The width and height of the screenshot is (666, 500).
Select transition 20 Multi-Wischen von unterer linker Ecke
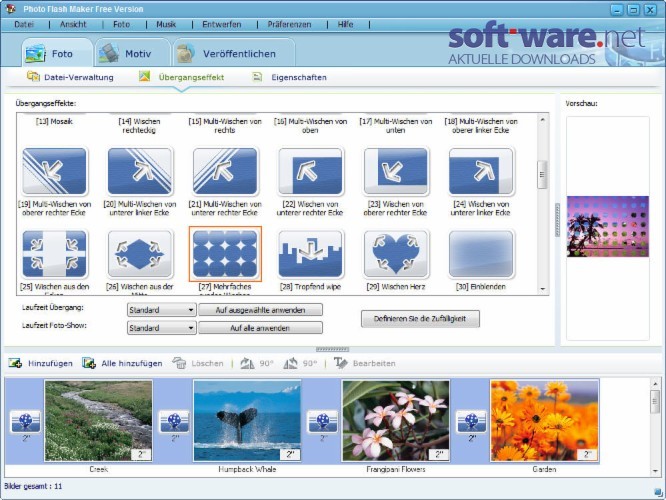pyautogui.click(x=140, y=171)
